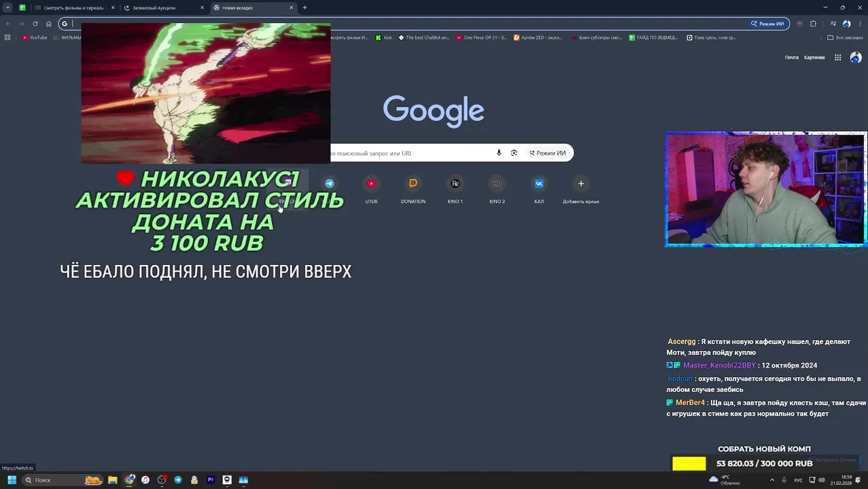Open Premiere Pro from the taskbar

[x=211, y=480]
